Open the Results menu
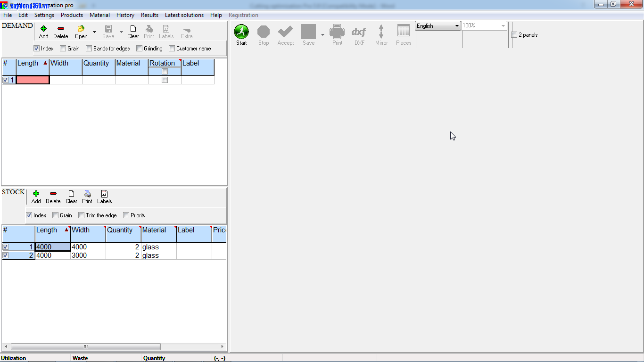Screen dimensions: 644x362 149,15
